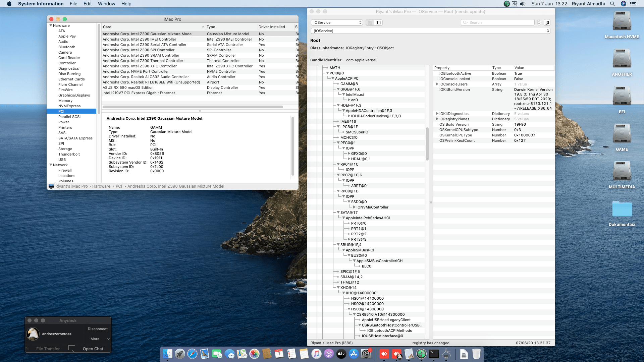Open the (IOService) path dropdown

[431, 31]
